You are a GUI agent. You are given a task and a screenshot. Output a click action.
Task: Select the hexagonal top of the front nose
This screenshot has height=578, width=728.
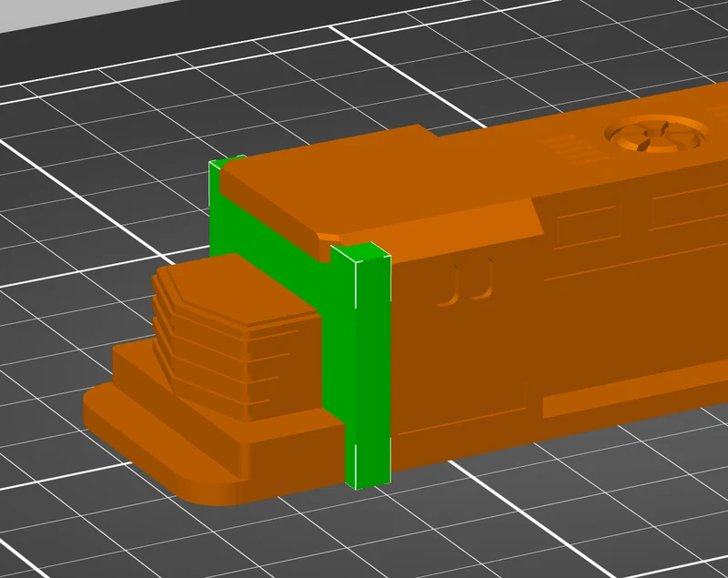click(x=237, y=288)
